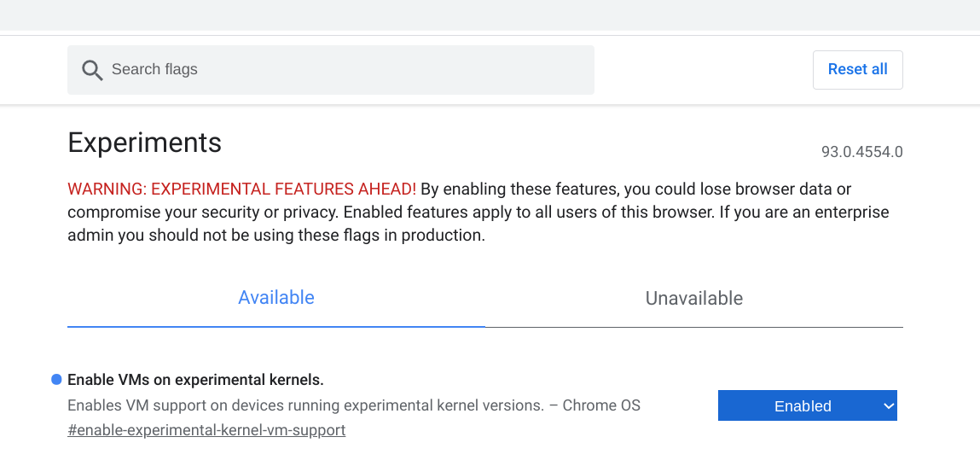Click the blue underline below Available tab
Viewport: 980px width, 472px height.
276,326
